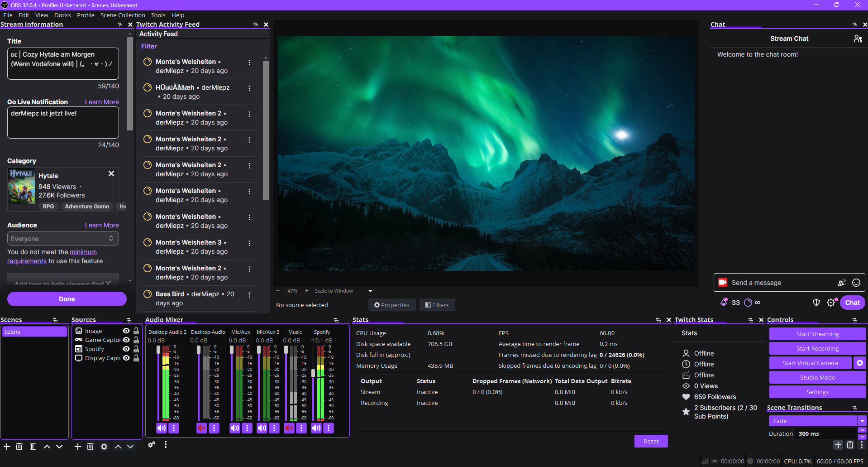Pop out the Audio Mixer dock
Image resolution: width=868 pixels, height=467 pixels.
pyautogui.click(x=336, y=320)
